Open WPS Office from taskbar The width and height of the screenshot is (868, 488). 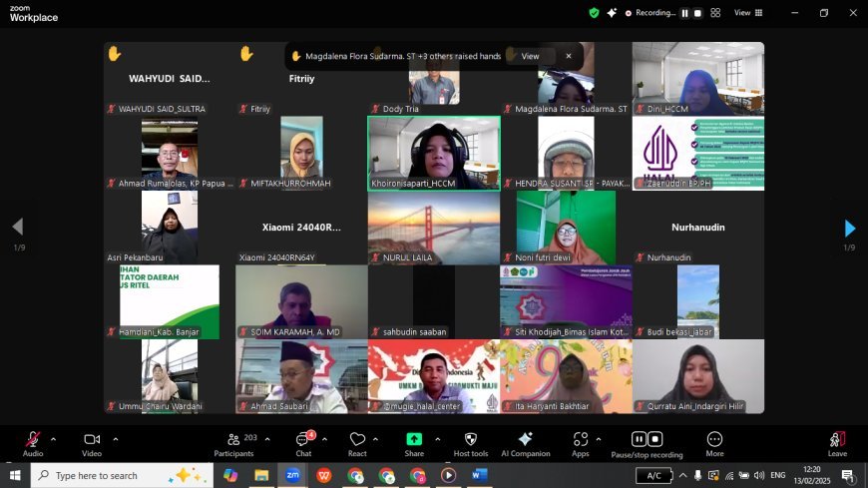click(x=324, y=475)
